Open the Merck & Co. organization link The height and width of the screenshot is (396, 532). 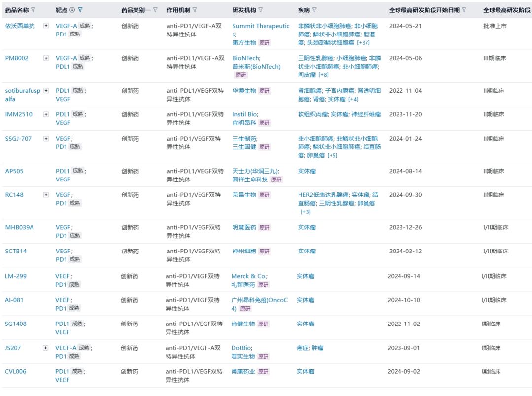pos(249,276)
